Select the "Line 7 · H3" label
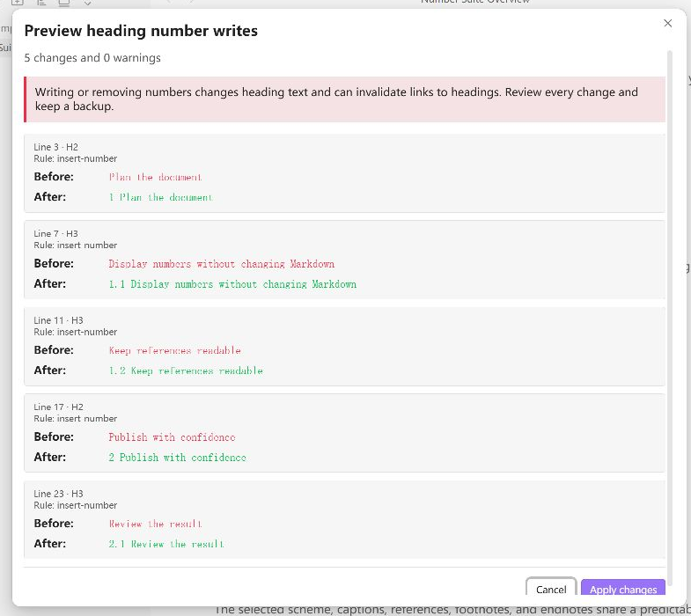Image resolution: width=691 pixels, height=616 pixels. tap(56, 233)
